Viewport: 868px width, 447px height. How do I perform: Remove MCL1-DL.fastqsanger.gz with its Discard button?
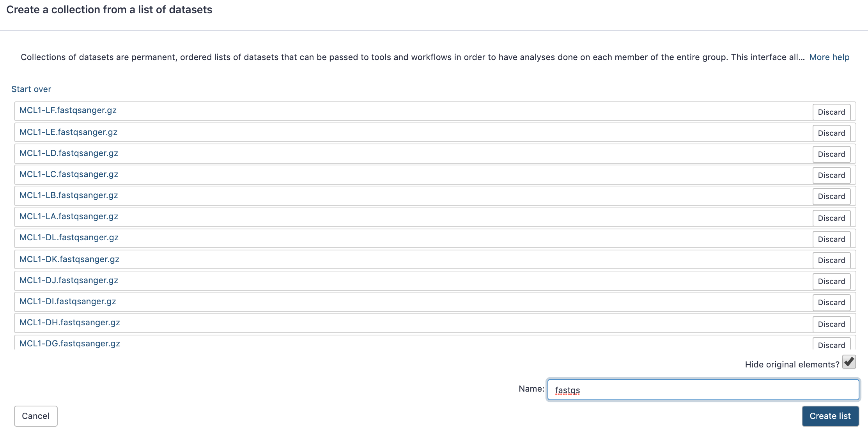coord(831,239)
